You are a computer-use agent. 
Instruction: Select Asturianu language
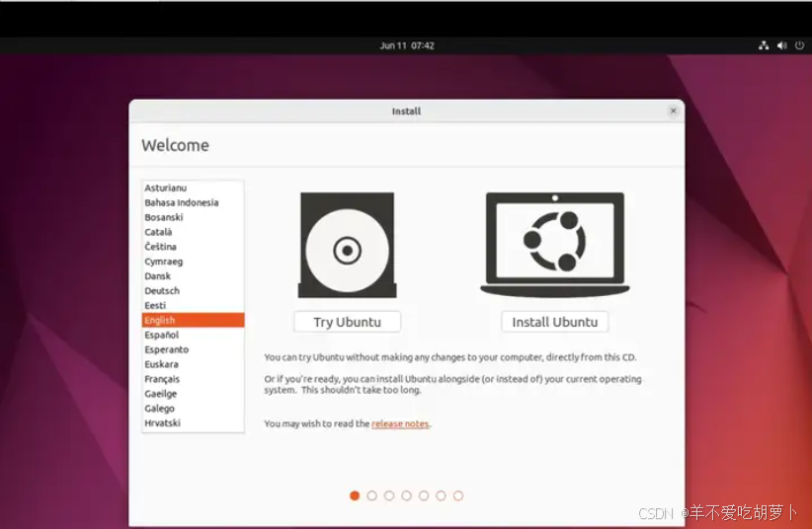(x=193, y=188)
